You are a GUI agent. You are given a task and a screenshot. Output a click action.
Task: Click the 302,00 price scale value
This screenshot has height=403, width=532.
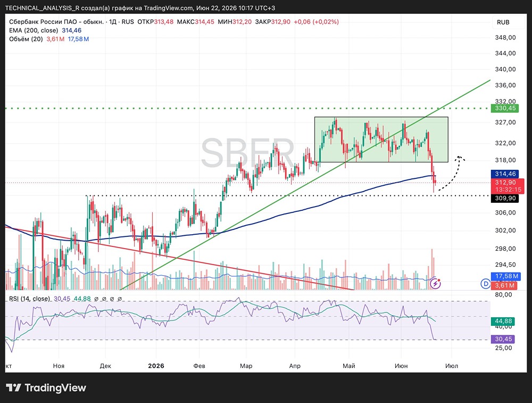[505, 230]
